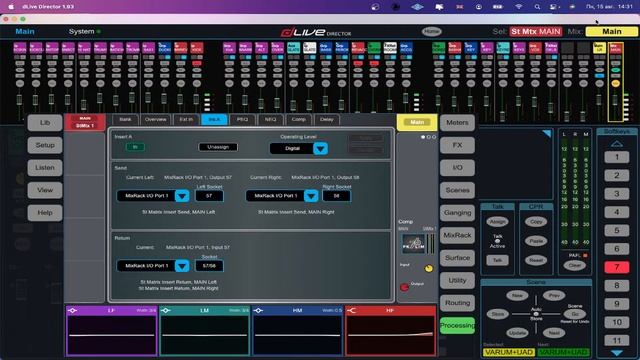Click the CPR Paste button

click(536, 241)
